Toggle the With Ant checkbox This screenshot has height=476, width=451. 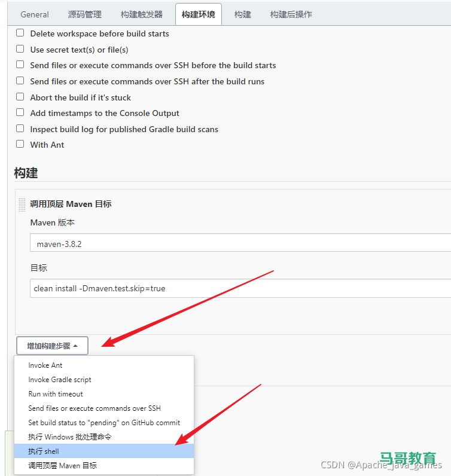(x=20, y=144)
